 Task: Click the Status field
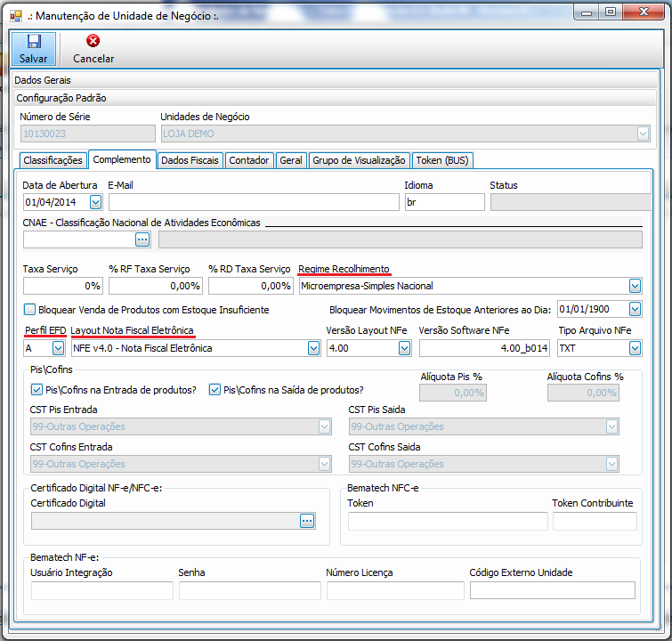point(571,202)
